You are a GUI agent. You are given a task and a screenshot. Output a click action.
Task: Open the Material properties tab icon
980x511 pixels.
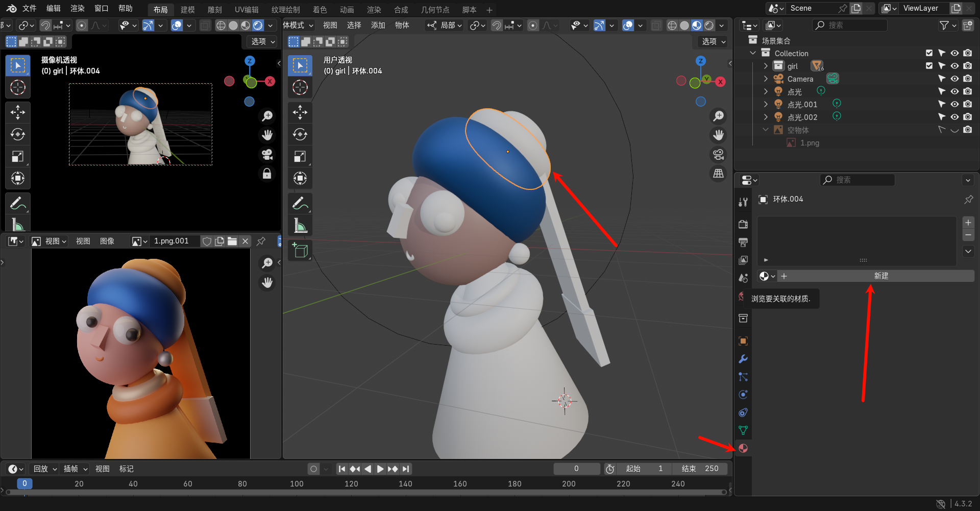pos(743,448)
